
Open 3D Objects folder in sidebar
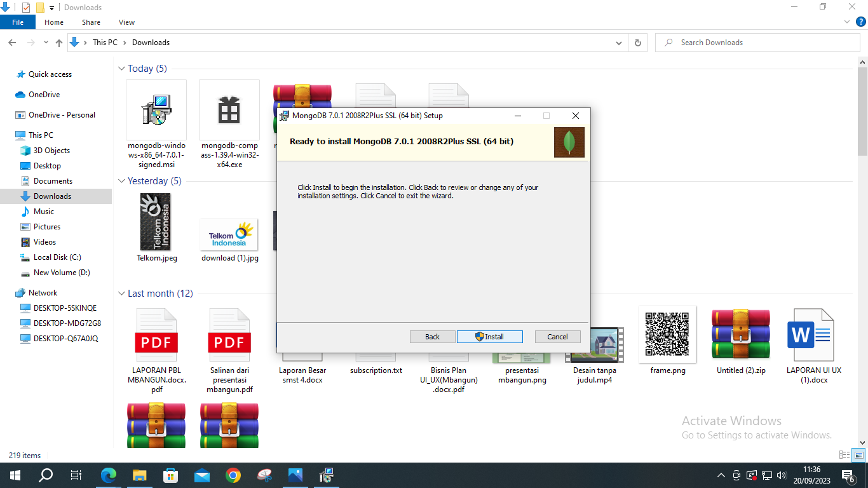click(51, 151)
